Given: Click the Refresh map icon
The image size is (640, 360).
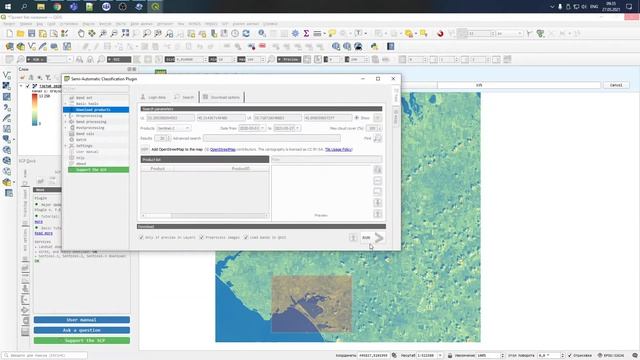Looking at the screenshot, I should tap(246, 33).
